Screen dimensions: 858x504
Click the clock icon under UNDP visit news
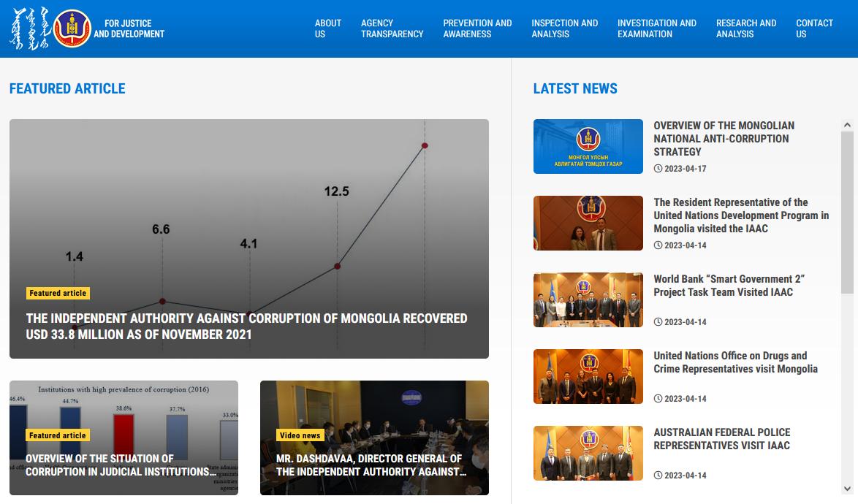[658, 245]
